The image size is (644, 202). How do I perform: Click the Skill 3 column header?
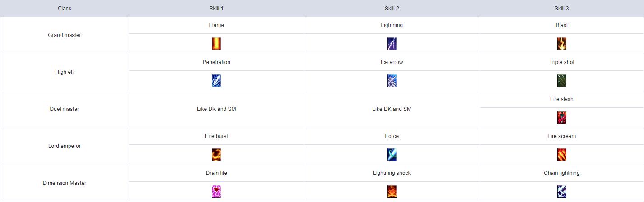tap(562, 9)
